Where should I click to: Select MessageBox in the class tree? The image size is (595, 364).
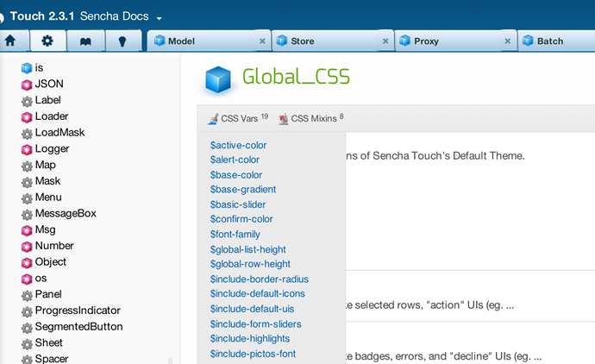66,214
